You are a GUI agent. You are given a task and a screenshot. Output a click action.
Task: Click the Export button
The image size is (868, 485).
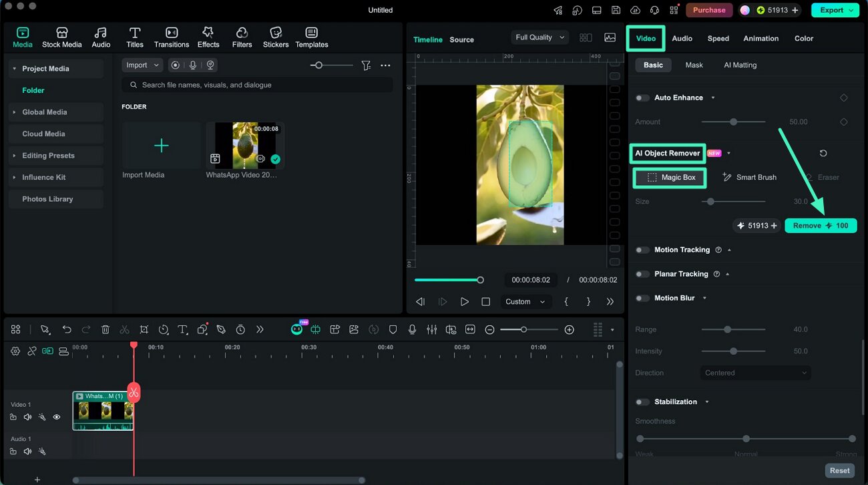point(835,10)
